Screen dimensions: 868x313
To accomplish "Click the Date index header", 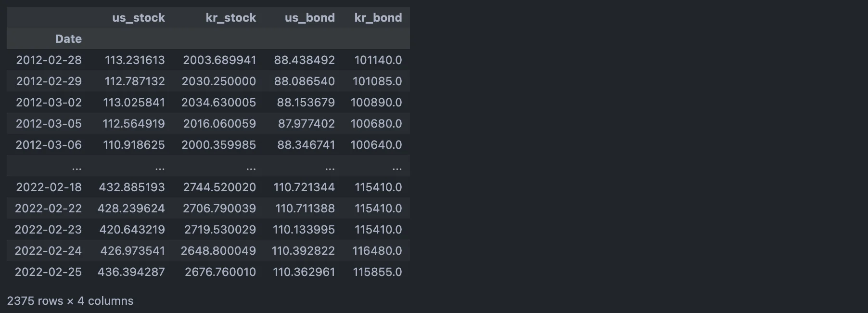I will [68, 39].
